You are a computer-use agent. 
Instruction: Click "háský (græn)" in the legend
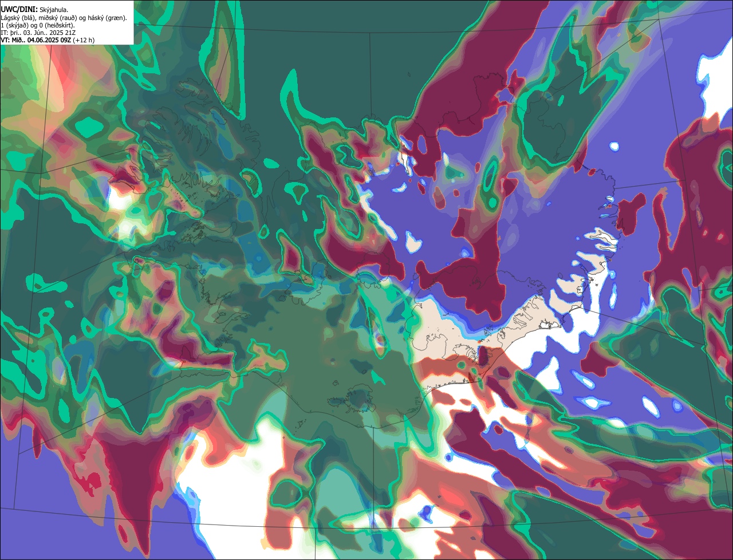106,18
